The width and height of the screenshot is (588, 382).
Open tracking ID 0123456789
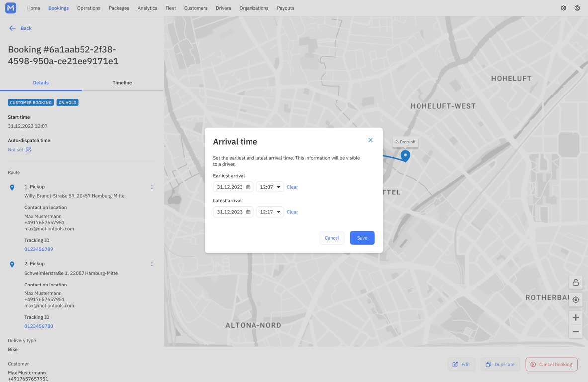click(39, 249)
